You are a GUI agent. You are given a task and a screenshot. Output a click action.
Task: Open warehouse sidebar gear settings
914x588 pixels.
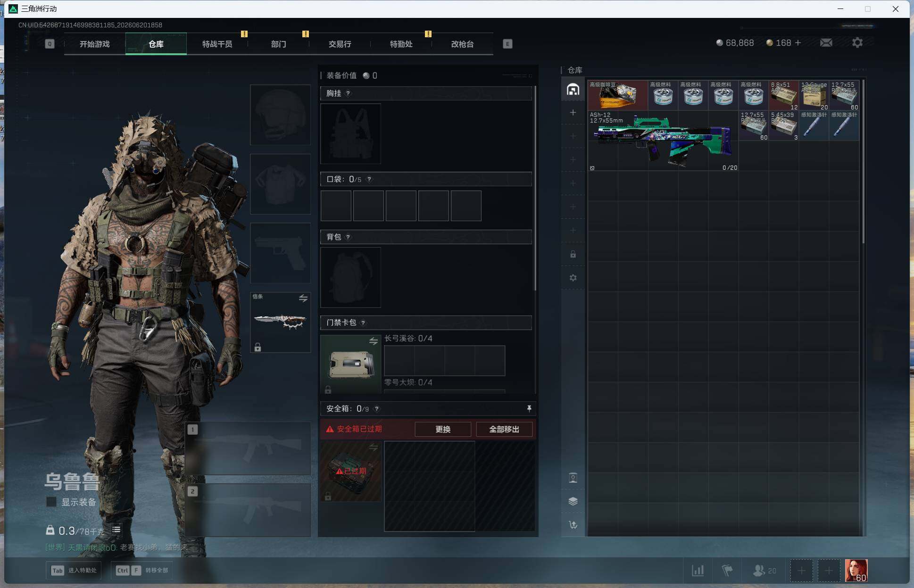(x=573, y=278)
